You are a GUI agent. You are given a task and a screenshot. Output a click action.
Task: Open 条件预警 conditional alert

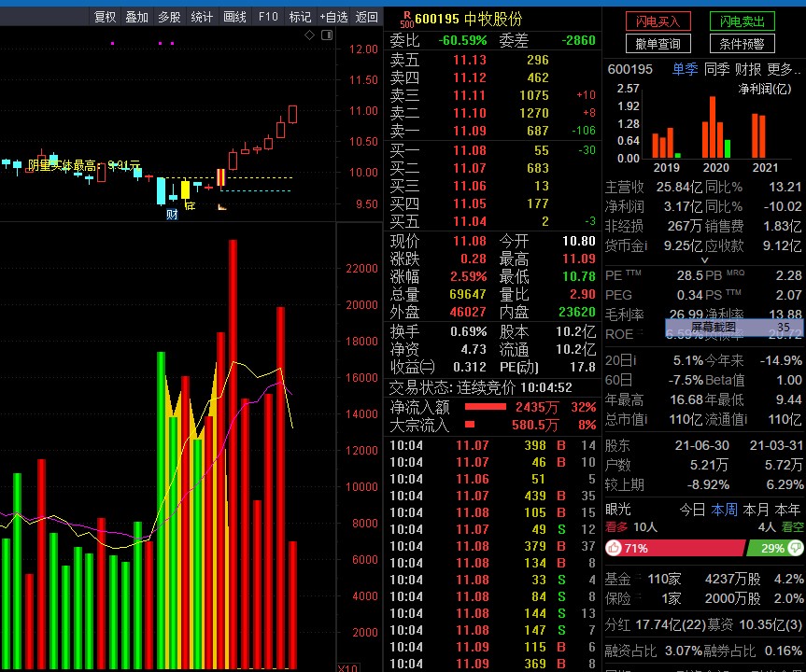tap(742, 44)
